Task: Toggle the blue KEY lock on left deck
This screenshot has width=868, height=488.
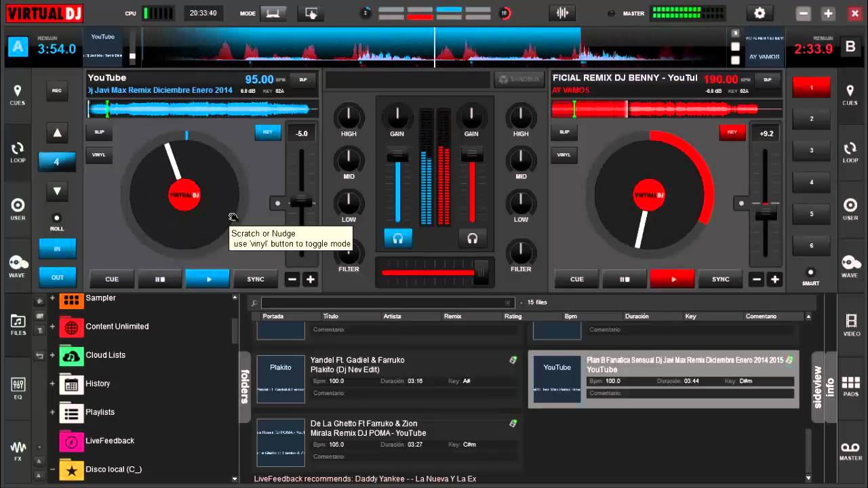Action: point(268,132)
